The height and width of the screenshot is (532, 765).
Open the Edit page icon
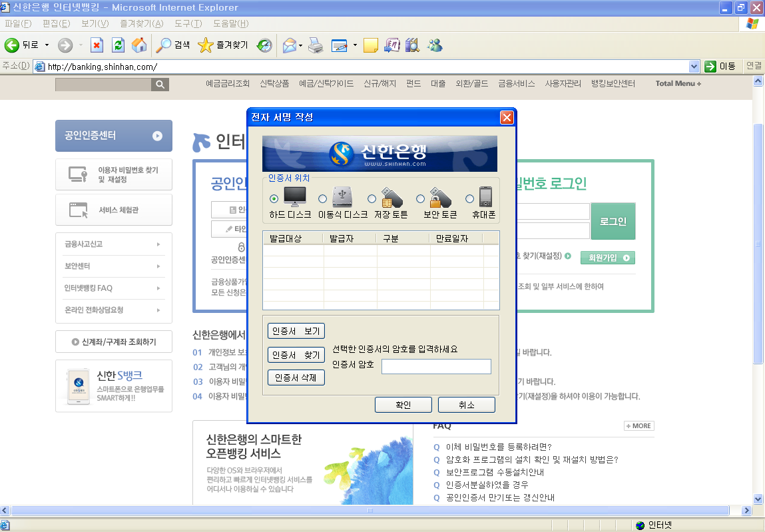point(339,45)
